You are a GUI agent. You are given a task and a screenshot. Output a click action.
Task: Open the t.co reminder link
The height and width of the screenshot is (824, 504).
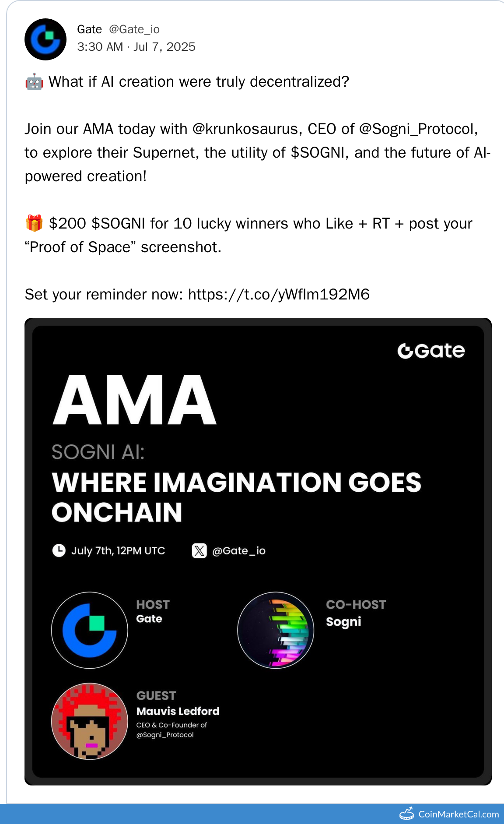pos(279,295)
